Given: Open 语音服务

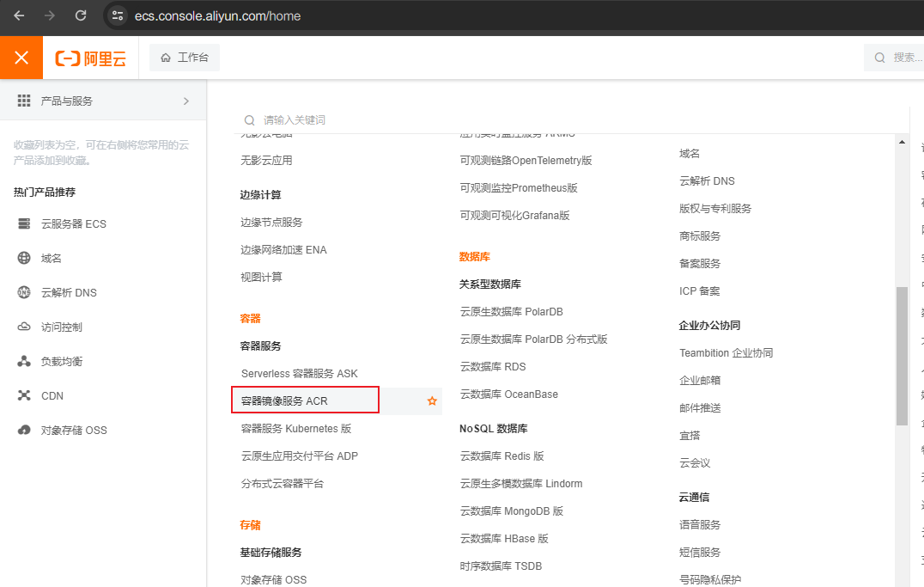Looking at the screenshot, I should [x=700, y=525].
